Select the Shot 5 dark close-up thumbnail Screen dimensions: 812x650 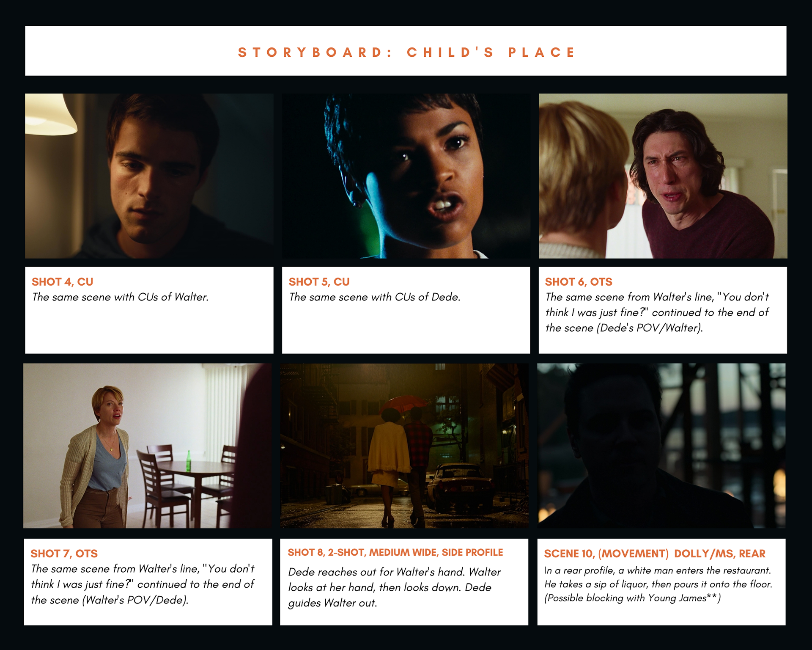pyautogui.click(x=406, y=176)
